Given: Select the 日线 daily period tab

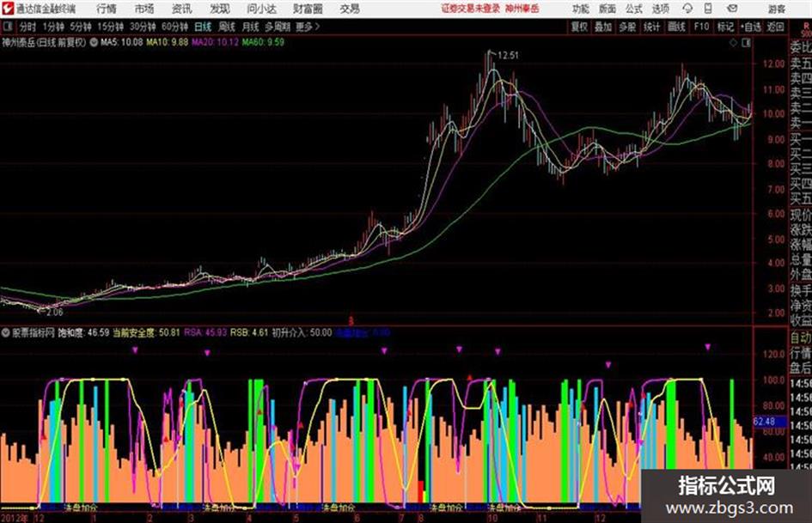Looking at the screenshot, I should point(203,27).
